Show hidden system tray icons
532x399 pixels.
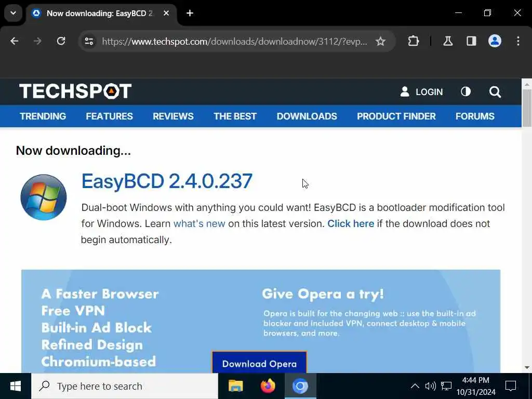[x=415, y=386]
